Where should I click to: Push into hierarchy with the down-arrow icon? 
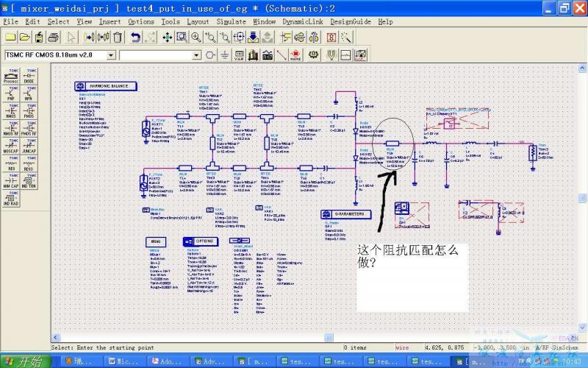coord(253,38)
